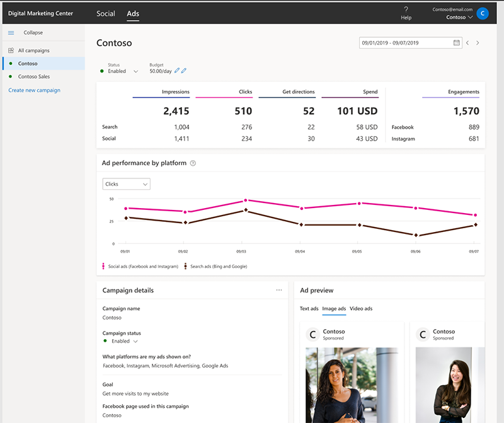The width and height of the screenshot is (504, 423).
Task: Click the Social ads legend marker
Action: click(103, 266)
